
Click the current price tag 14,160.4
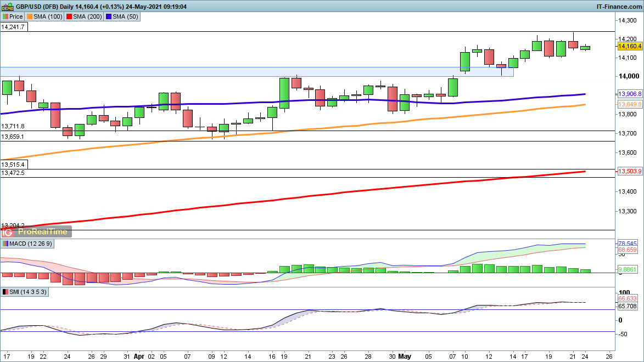click(630, 47)
